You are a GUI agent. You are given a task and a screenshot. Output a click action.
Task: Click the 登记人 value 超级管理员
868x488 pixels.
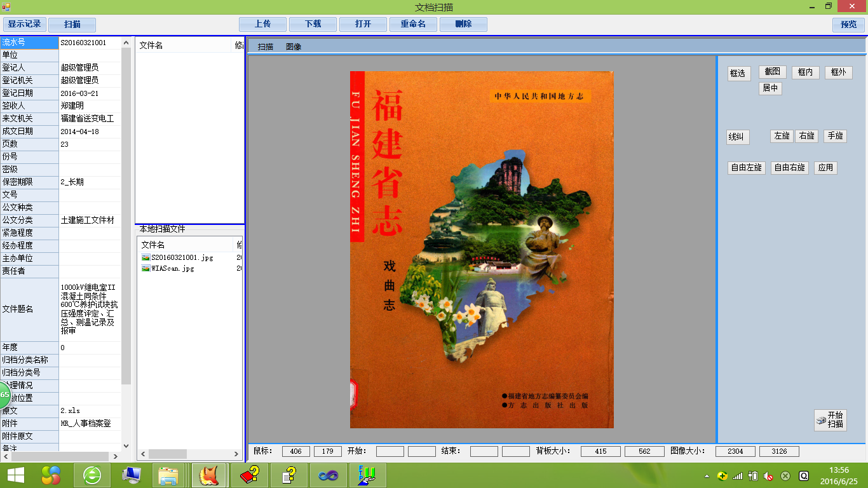[x=90, y=68]
